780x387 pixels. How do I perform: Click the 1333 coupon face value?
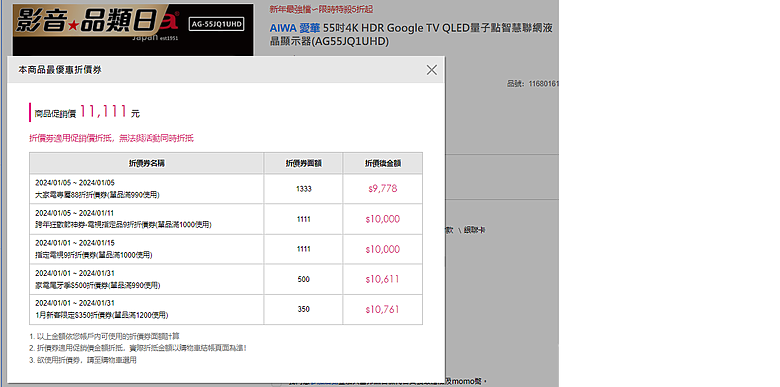[303, 189]
